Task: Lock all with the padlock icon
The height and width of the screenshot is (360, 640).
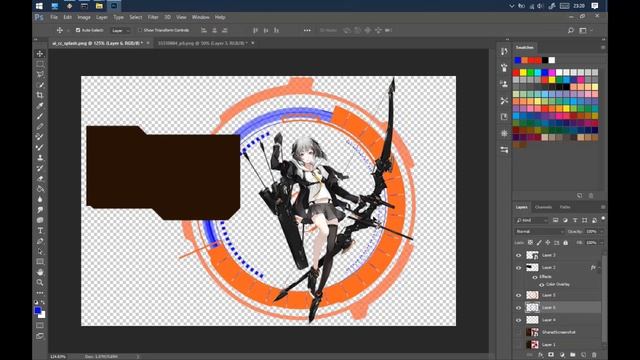Action: (x=565, y=242)
